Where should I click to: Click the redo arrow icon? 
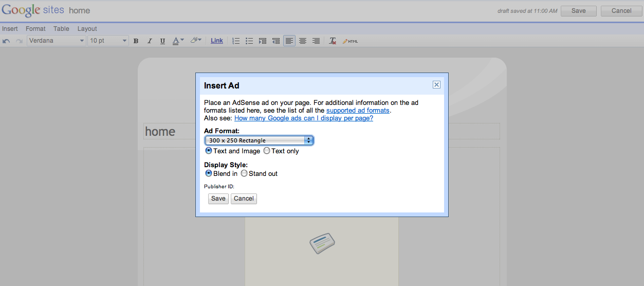tap(19, 41)
